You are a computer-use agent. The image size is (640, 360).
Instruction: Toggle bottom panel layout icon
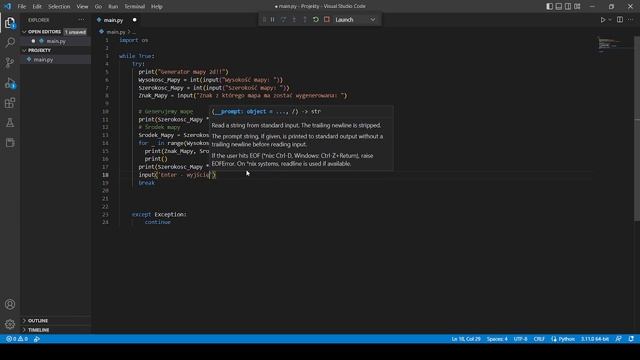coord(559,7)
